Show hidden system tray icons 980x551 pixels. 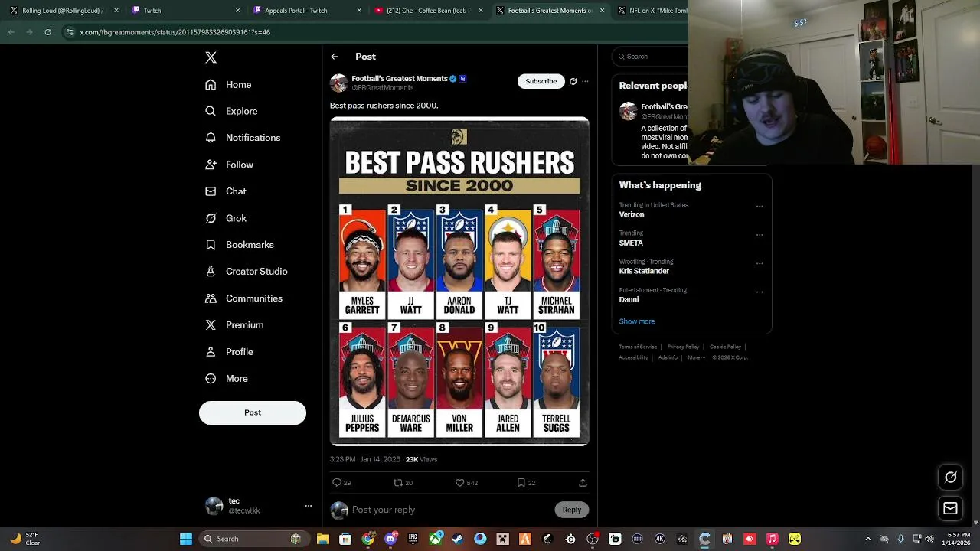click(867, 539)
